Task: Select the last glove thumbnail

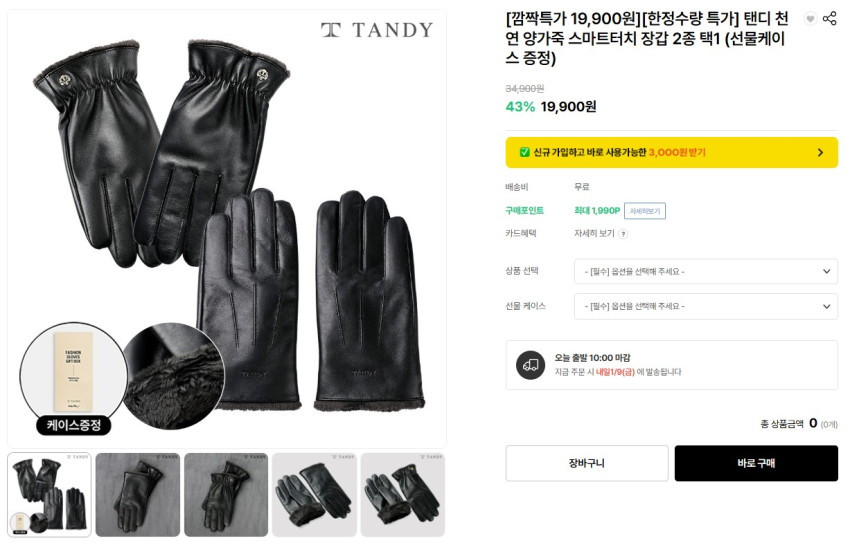Action: (x=403, y=495)
